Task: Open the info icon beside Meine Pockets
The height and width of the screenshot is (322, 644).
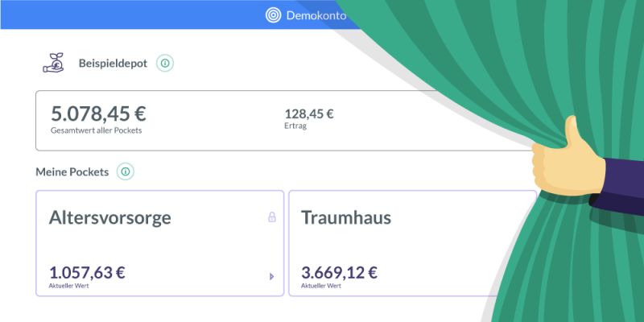Action: click(x=126, y=171)
